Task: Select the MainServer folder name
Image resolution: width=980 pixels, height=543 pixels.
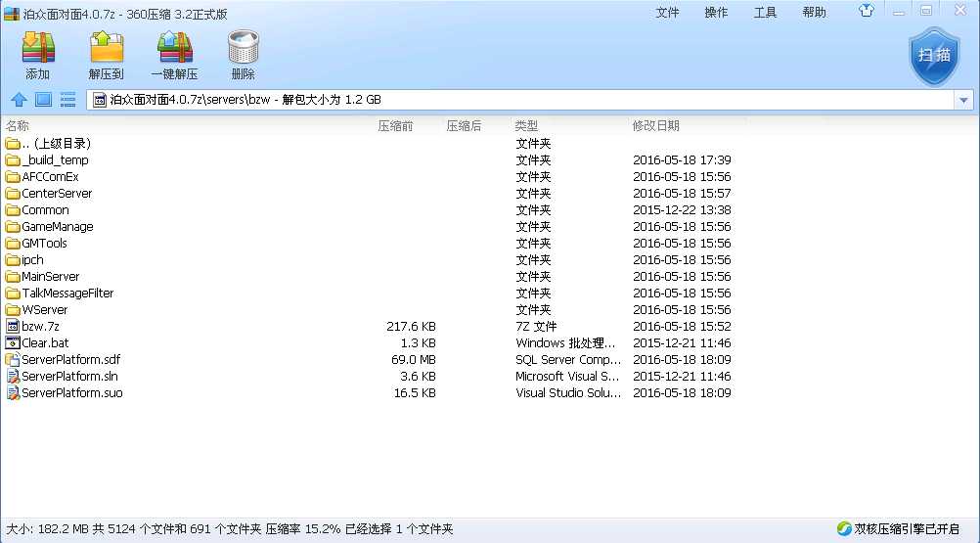Action: tap(50, 276)
